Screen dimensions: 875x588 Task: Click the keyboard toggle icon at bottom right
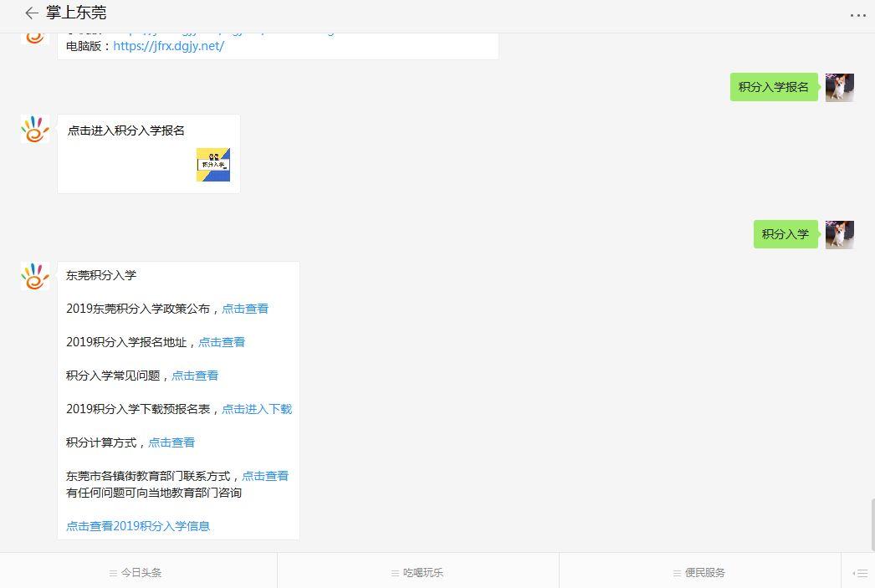coord(859,573)
